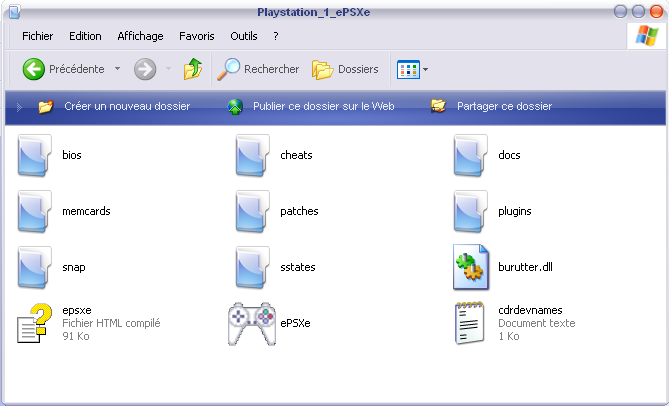Click the Dossiers button label

click(x=358, y=69)
